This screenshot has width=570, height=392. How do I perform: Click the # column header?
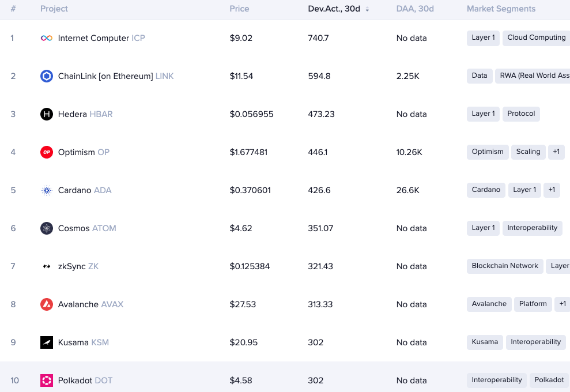pyautogui.click(x=13, y=9)
